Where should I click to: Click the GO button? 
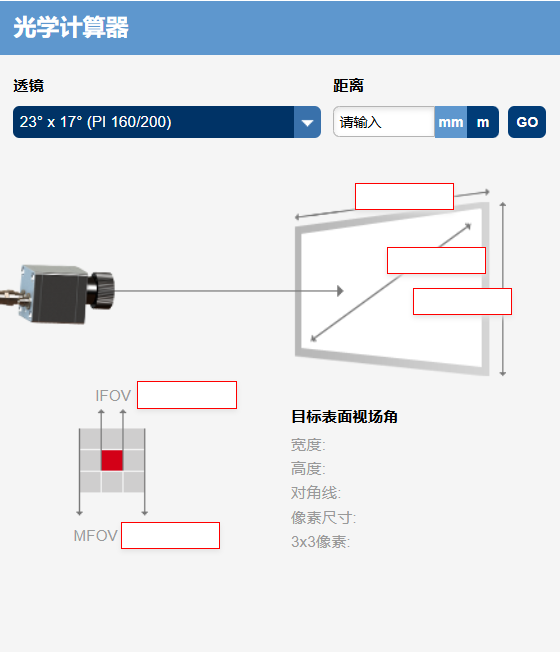point(527,122)
